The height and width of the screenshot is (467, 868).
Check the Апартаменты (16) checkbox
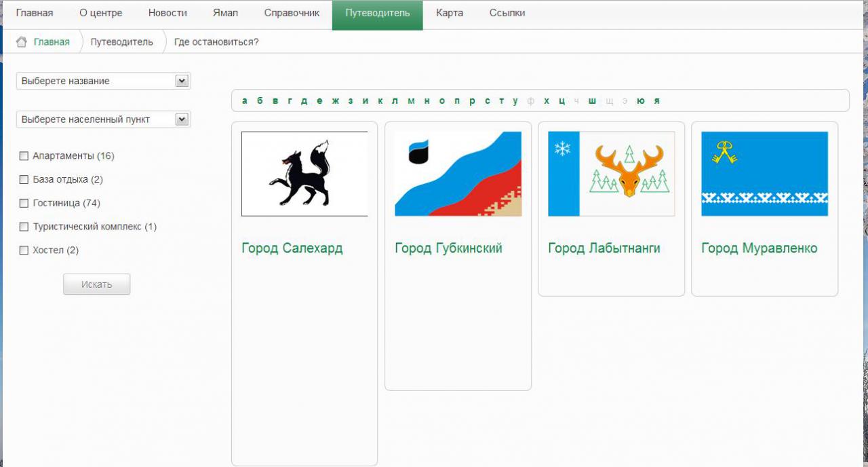(24, 156)
